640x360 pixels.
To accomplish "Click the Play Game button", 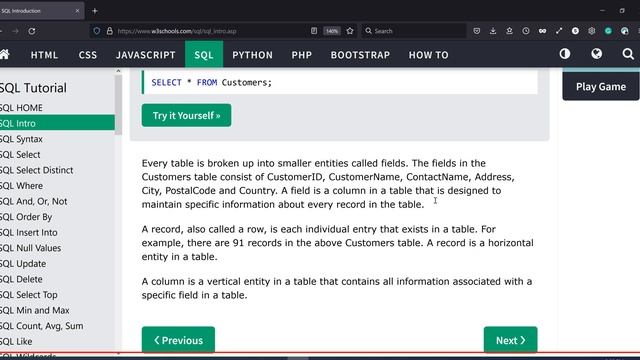I will tap(601, 87).
